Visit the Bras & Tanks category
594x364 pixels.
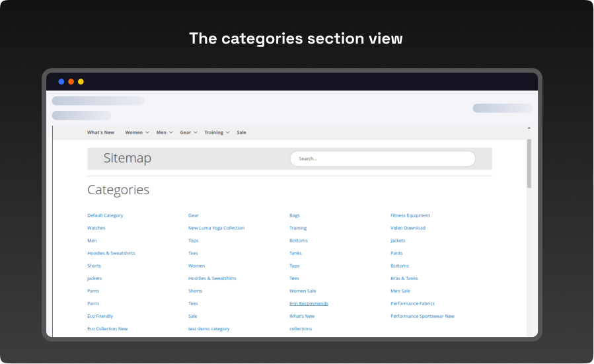click(x=404, y=279)
